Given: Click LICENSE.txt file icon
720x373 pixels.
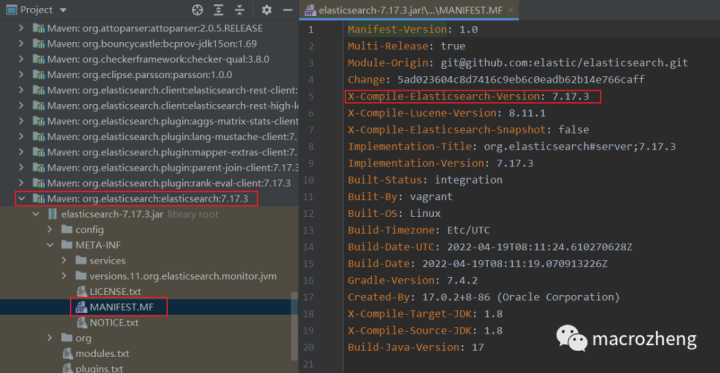Looking at the screenshot, I should pos(82,292).
